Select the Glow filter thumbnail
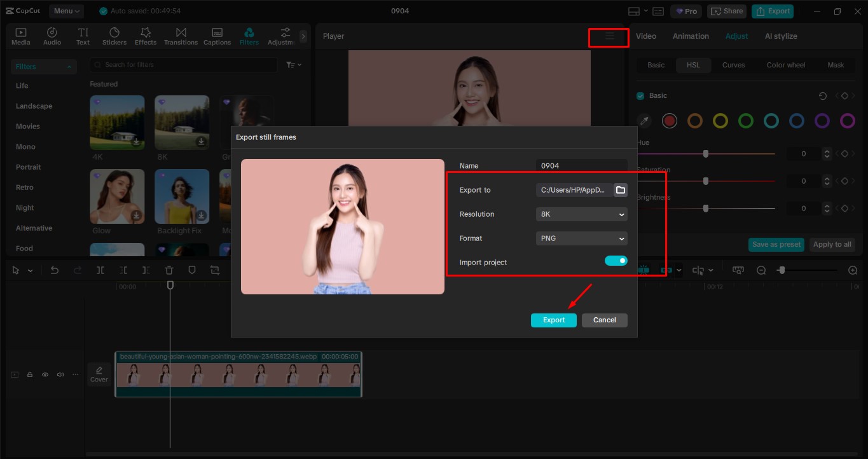868x459 pixels. (x=117, y=196)
